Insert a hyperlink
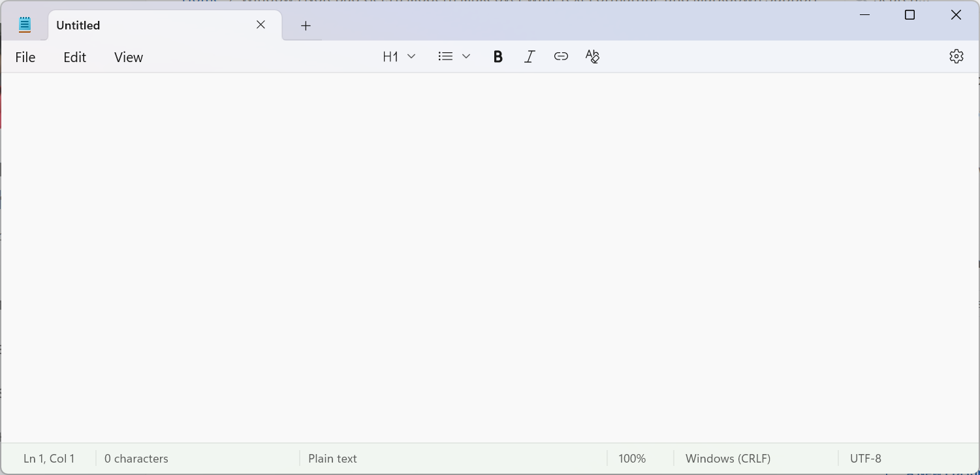 [x=560, y=56]
